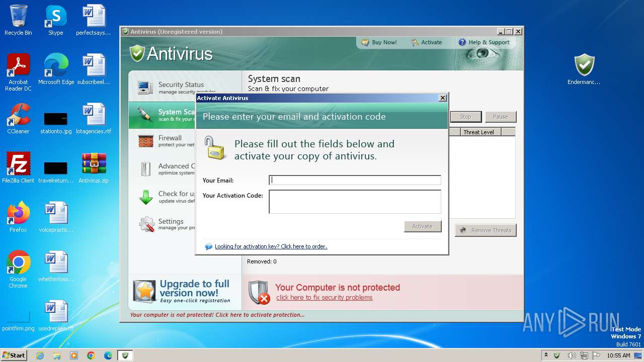The height and width of the screenshot is (362, 644).
Task: Click the Pause scan button
Action: click(x=500, y=117)
